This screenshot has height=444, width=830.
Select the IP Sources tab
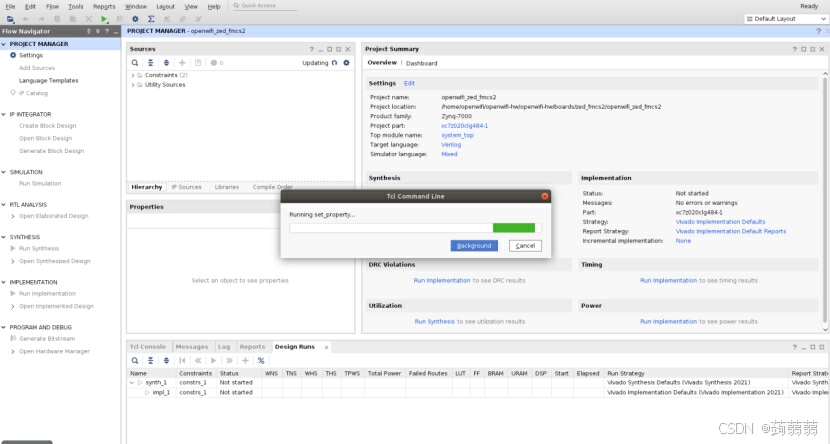tap(186, 187)
